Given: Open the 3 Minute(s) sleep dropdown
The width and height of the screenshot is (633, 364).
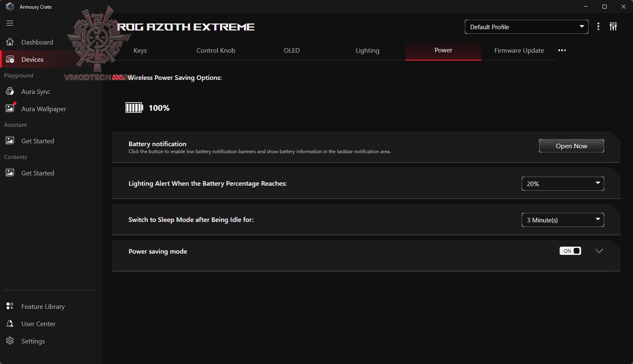Looking at the screenshot, I should click(563, 220).
